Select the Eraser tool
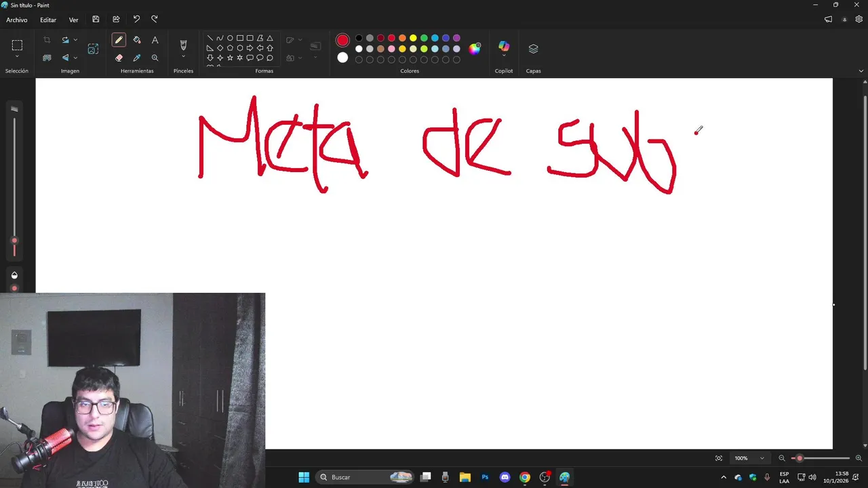This screenshot has width=868, height=488. pos(119,58)
